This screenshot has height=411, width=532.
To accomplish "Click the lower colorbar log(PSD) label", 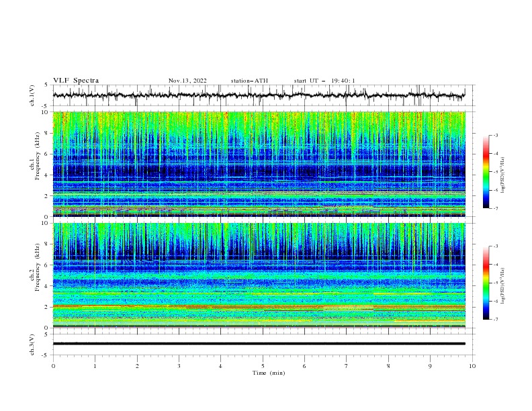I will pyautogui.click(x=502, y=286).
